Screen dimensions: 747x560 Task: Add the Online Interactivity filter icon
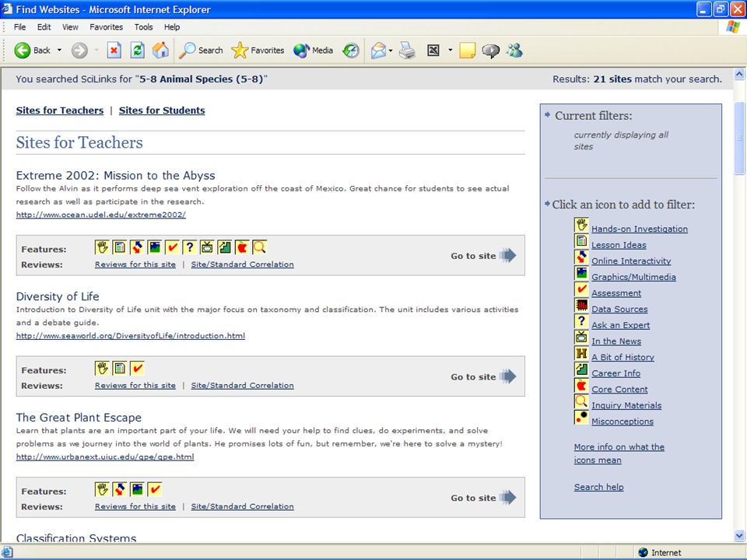click(581, 257)
